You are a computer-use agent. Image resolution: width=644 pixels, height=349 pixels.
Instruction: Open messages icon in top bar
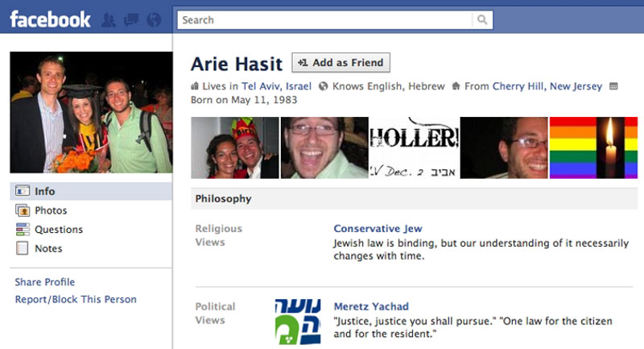(131, 19)
